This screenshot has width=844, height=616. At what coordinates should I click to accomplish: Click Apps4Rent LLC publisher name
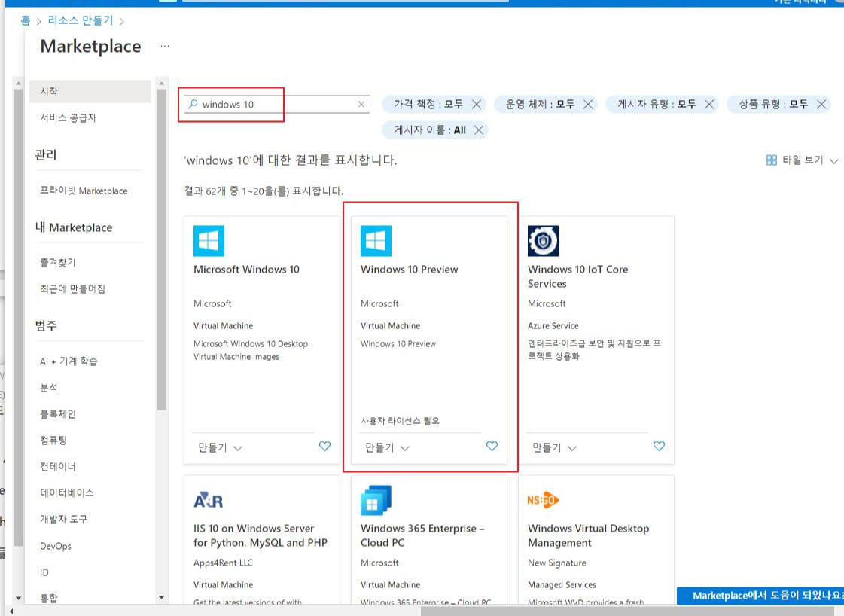tap(223, 563)
